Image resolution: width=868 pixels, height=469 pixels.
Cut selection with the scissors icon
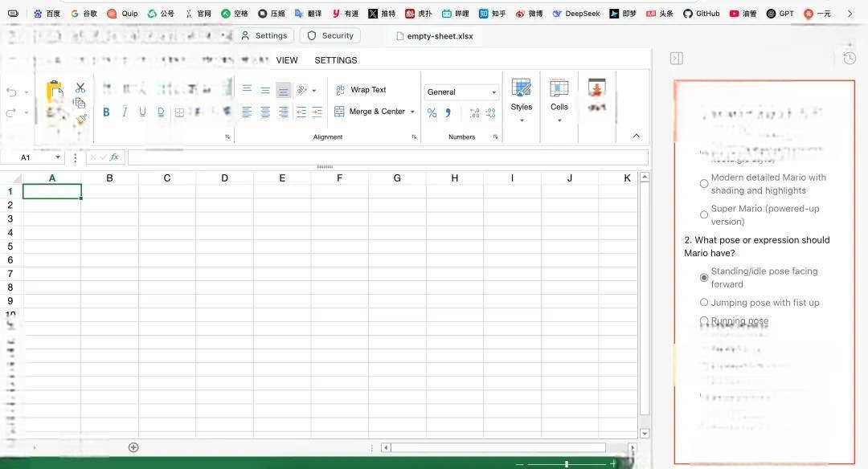(x=80, y=88)
